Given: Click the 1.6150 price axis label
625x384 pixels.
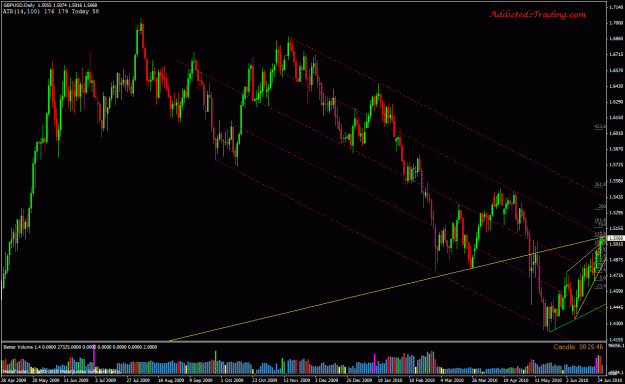Looking at the screenshot, I should [616, 118].
